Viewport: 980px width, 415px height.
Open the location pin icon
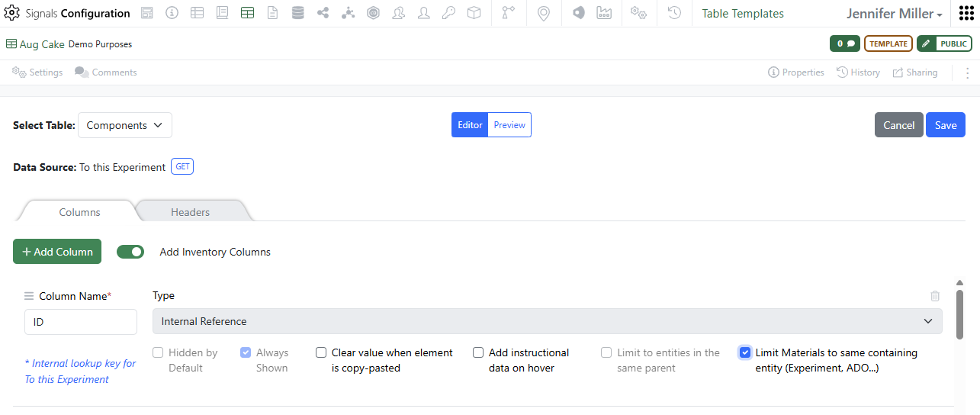pos(544,13)
